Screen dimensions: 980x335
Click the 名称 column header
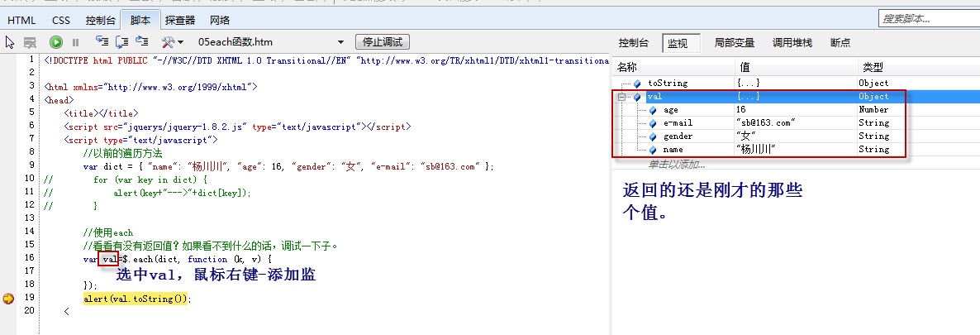(x=673, y=68)
